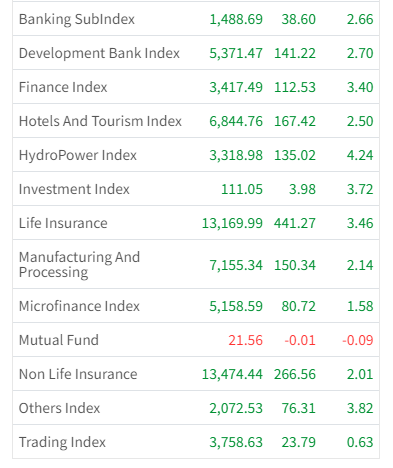The width and height of the screenshot is (393, 468).
Task: Select Banking SubIndex value 1,488.69
Action: coord(236,19)
